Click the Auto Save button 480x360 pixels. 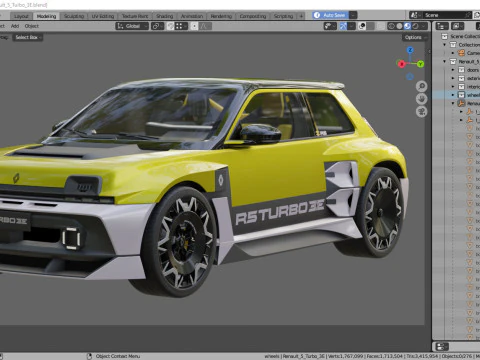pos(331,15)
